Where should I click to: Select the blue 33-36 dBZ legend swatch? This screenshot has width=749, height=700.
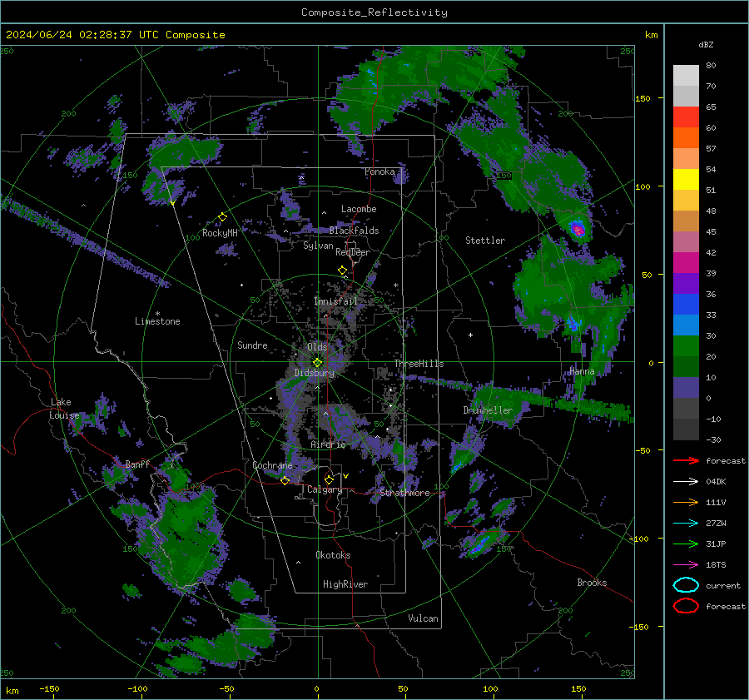[686, 305]
